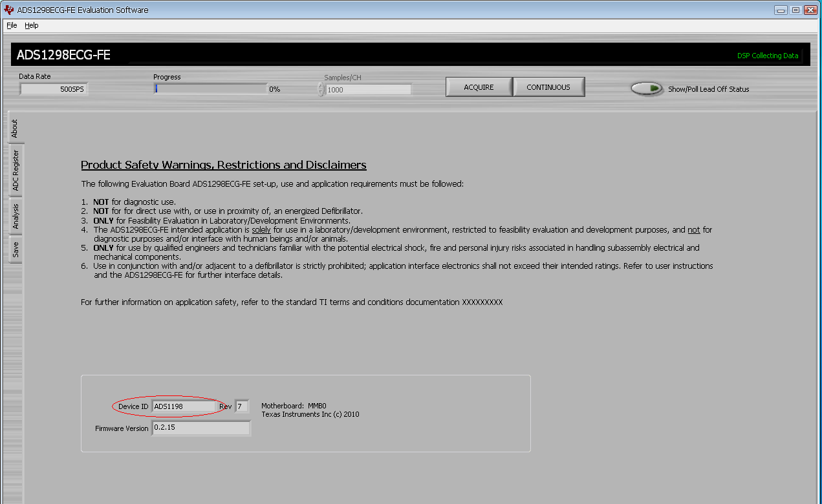Click the Samples/CH stepper arrows
822x504 pixels.
pyautogui.click(x=321, y=90)
